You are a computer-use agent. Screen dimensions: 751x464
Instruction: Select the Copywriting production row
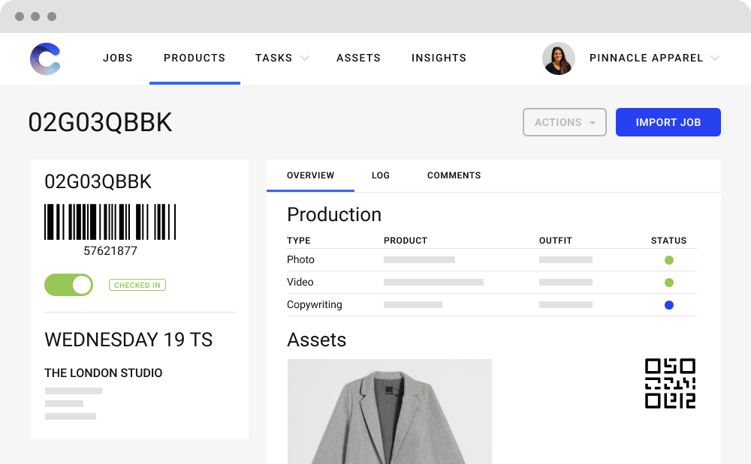point(314,305)
